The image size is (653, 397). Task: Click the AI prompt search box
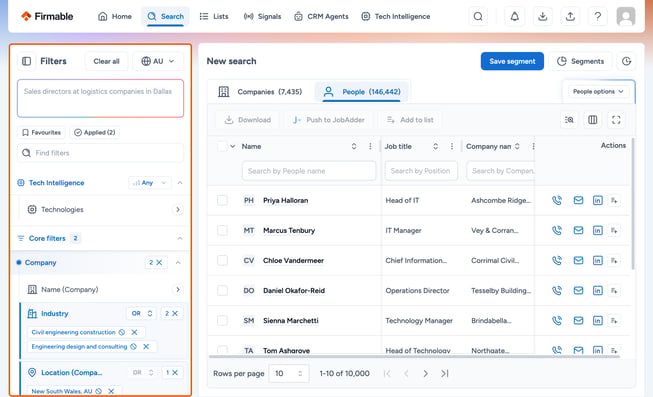(100, 99)
